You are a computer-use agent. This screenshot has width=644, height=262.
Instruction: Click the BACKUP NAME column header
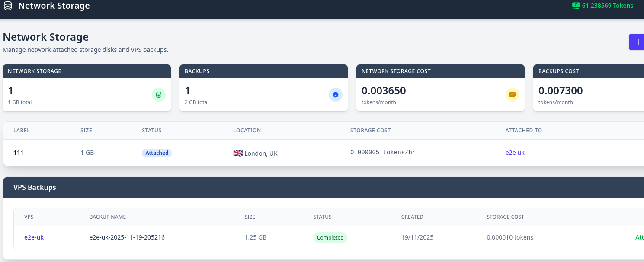coord(107,217)
